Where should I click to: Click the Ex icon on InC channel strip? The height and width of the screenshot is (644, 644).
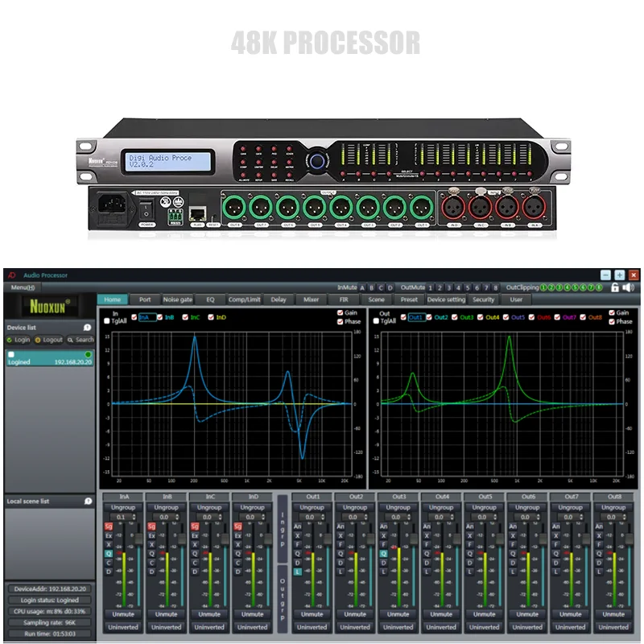click(x=194, y=535)
